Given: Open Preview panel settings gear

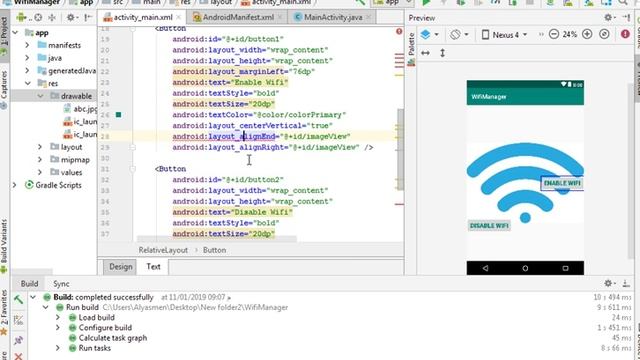Looking at the screenshot, I should (609, 18).
